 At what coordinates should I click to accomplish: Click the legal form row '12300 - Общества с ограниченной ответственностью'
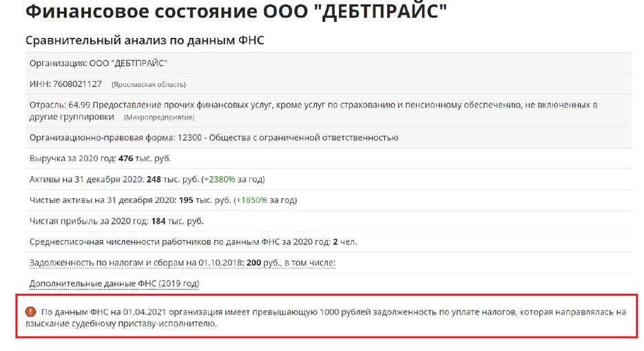[x=328, y=138]
